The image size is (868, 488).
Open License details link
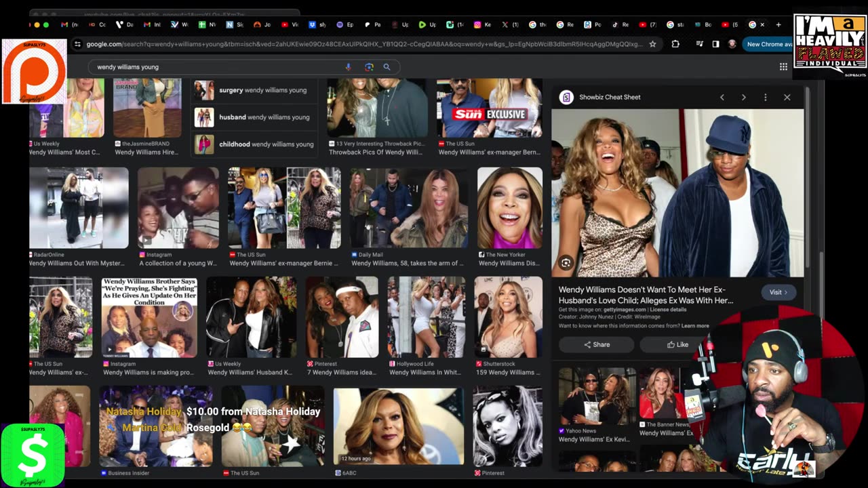point(668,310)
